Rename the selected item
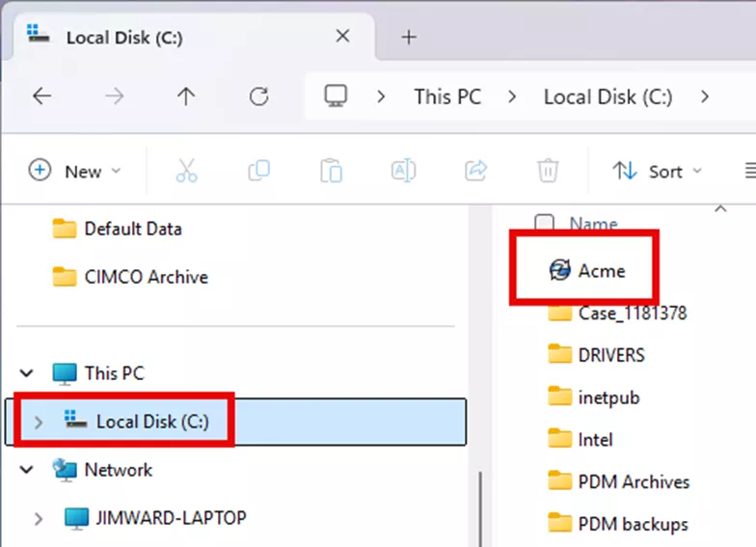This screenshot has height=547, width=756. [x=403, y=171]
